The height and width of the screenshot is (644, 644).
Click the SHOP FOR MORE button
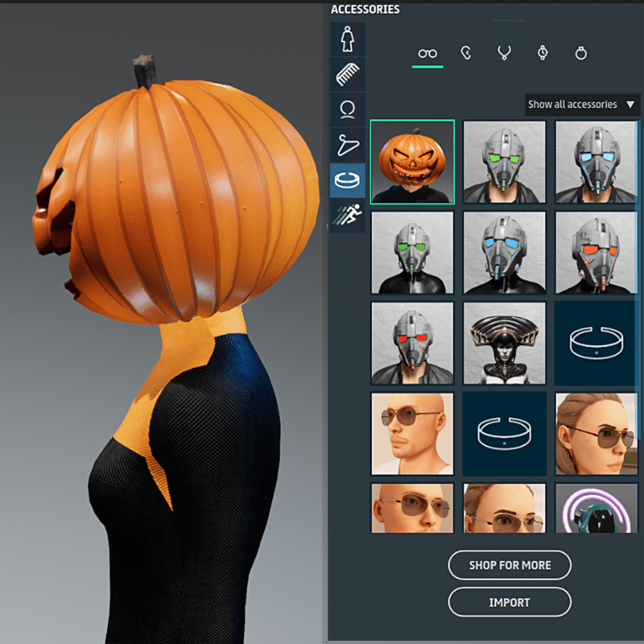[x=510, y=565]
